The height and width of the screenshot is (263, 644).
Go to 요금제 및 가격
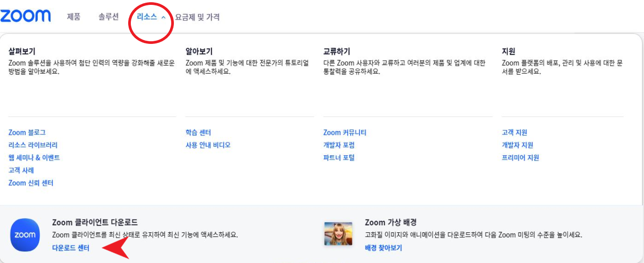(197, 17)
